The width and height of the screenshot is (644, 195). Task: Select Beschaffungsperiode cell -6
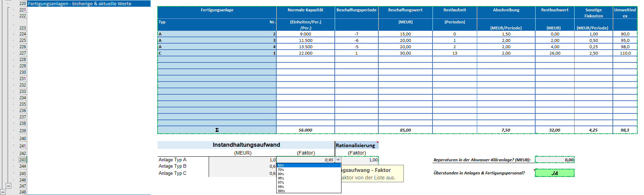(357, 40)
